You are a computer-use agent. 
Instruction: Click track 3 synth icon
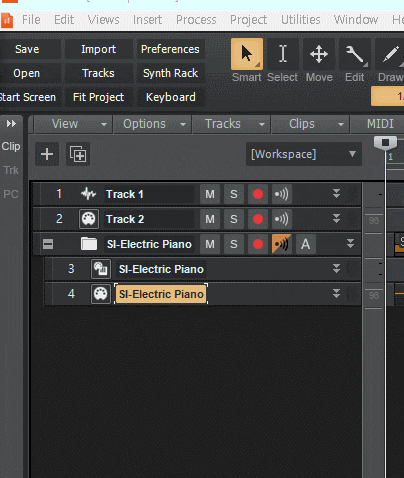click(101, 269)
